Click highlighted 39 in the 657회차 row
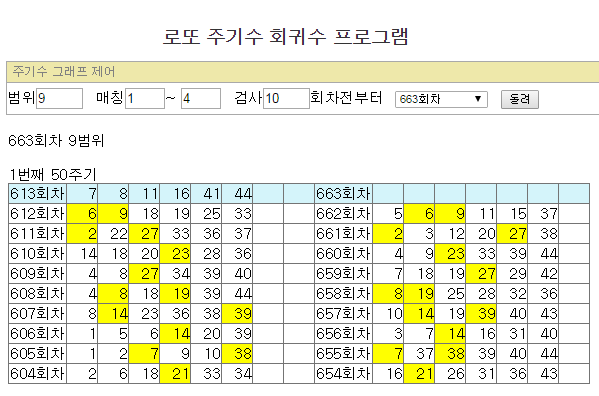599x396 pixels. [481, 314]
